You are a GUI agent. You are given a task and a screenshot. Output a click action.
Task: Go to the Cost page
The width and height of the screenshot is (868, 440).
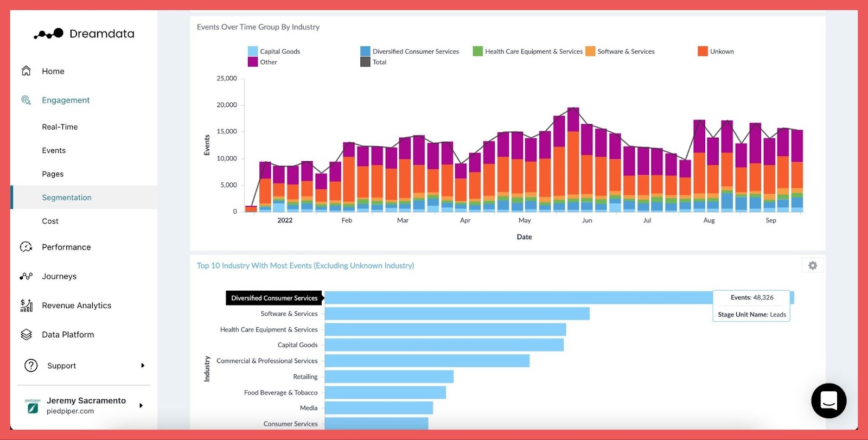(50, 221)
